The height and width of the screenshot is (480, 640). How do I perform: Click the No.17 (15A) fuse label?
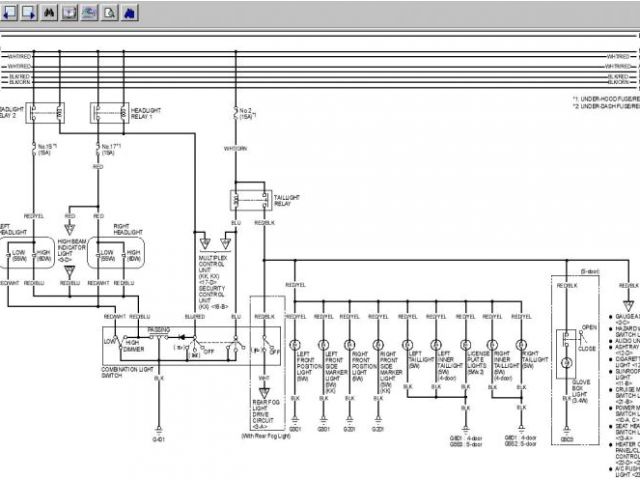[112, 149]
